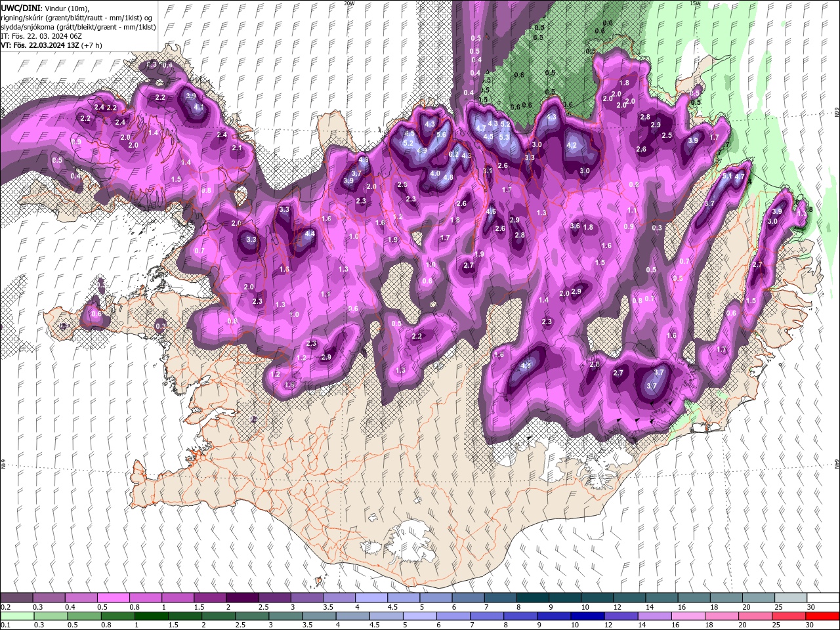Click the IT: Fös. 22. 03. 2024 06Z line

[x=42, y=36]
